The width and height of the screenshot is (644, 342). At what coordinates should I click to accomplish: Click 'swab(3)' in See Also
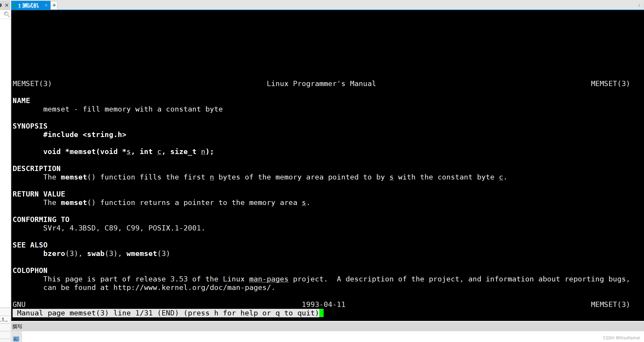click(x=102, y=253)
